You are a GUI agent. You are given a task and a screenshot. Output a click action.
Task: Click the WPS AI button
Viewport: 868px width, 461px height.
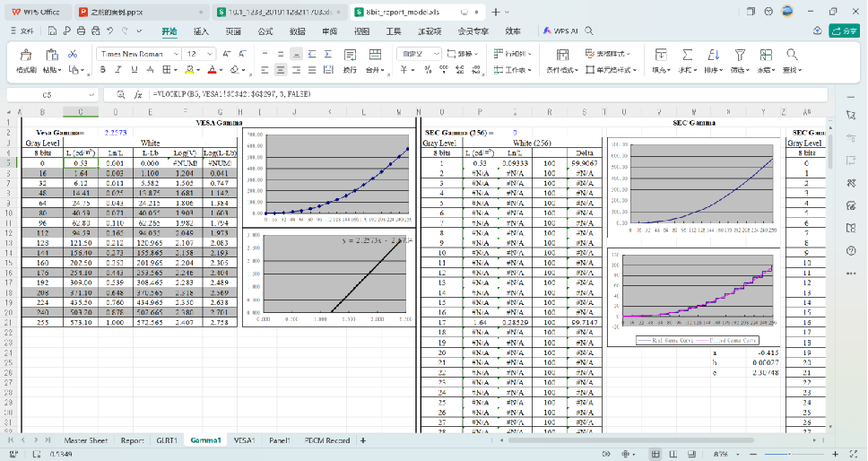coord(560,31)
